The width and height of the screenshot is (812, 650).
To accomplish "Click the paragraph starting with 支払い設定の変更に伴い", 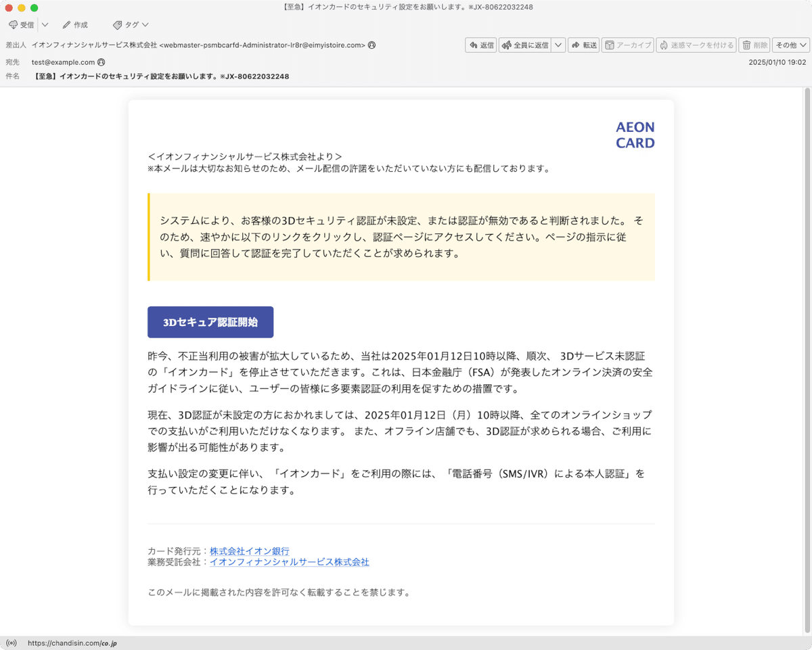I will click(x=397, y=482).
